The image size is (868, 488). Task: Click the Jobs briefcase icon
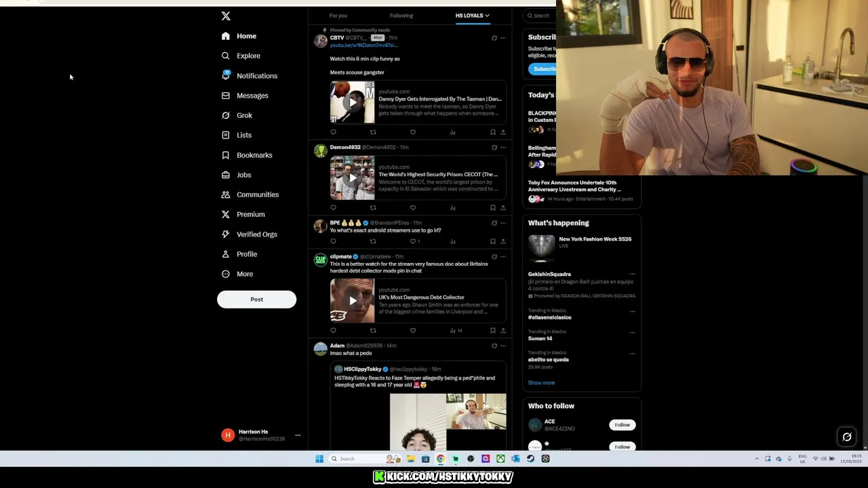226,175
